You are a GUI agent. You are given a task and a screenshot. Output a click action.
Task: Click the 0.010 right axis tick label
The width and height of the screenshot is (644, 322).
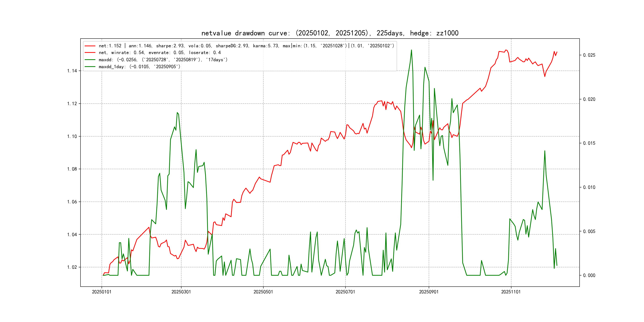tap(589, 187)
